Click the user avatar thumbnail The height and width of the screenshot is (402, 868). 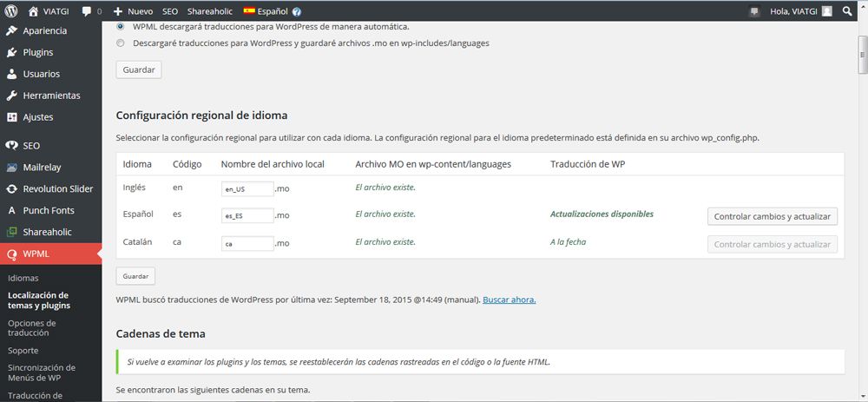[827, 11]
